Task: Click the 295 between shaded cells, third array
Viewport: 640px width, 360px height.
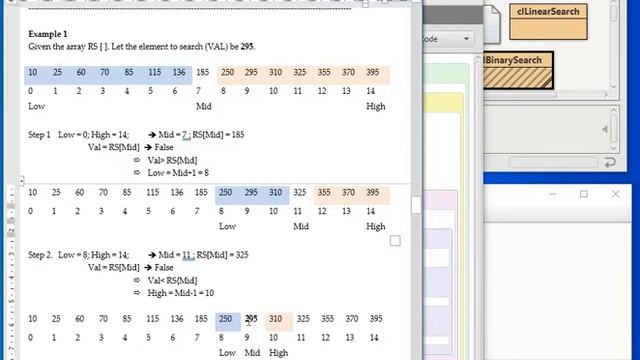Action: pos(251,319)
